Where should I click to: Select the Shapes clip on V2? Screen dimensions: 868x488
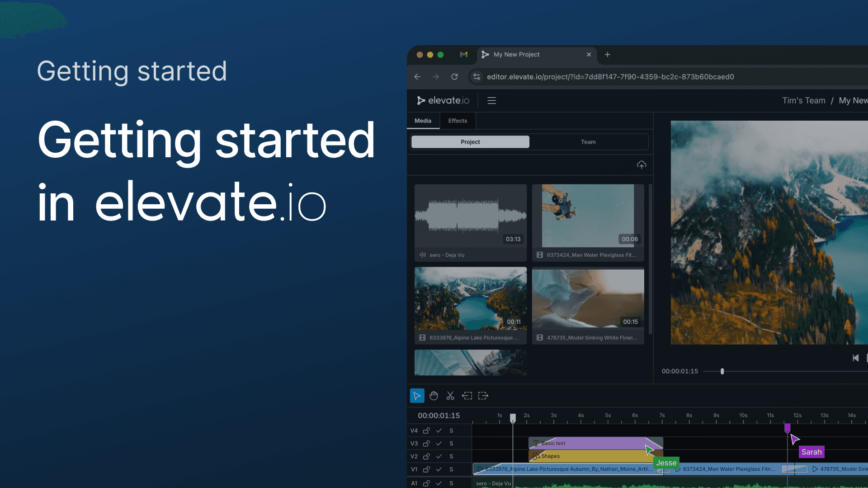(596, 456)
